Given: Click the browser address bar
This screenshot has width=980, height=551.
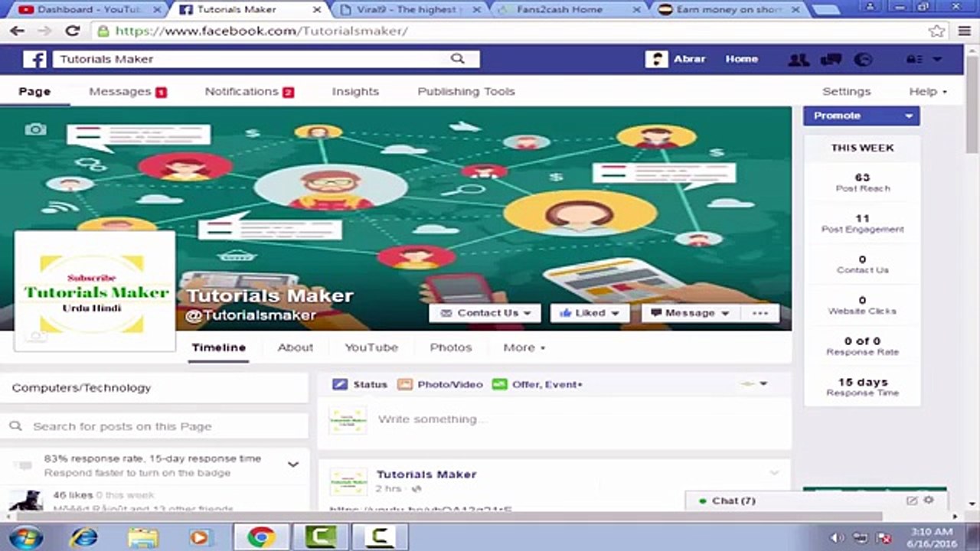Looking at the screenshot, I should tap(509, 31).
